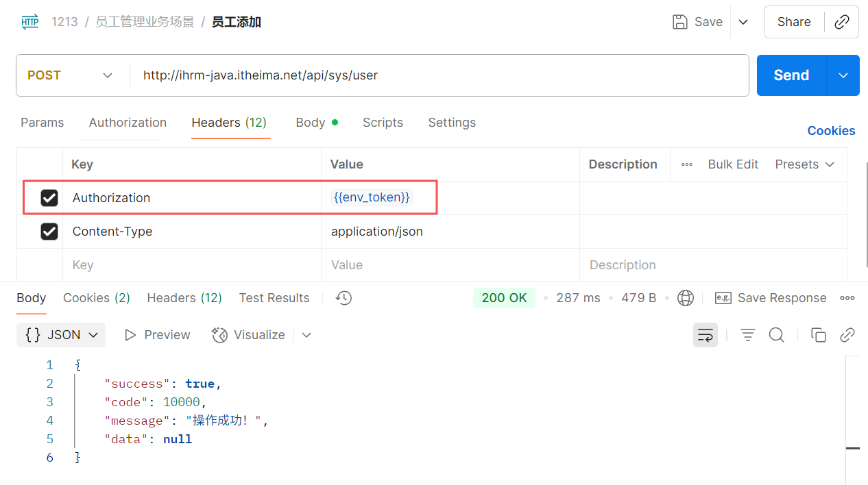
Task: Click the application/json value cell
Action: 450,232
